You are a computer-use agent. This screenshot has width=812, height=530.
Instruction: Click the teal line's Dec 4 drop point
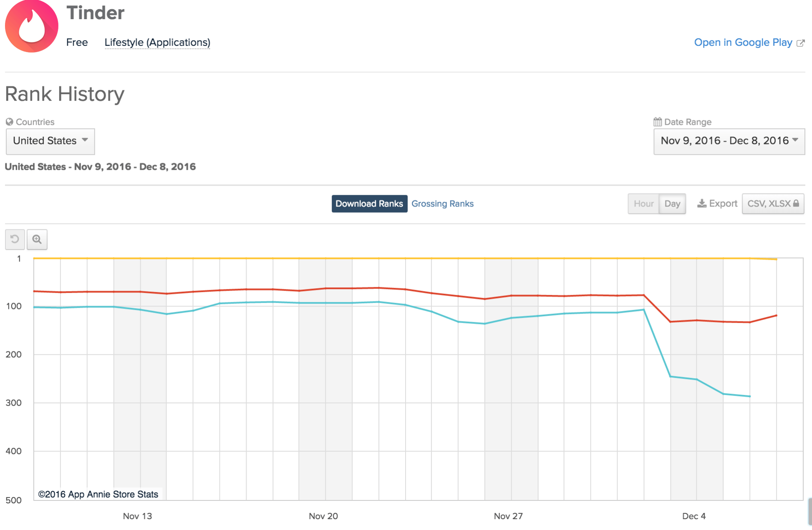(x=696, y=379)
